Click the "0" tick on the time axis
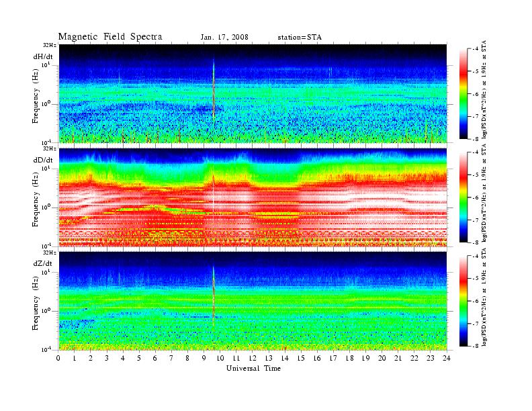Screen dimensions: 532x411 pyautogui.click(x=58, y=358)
